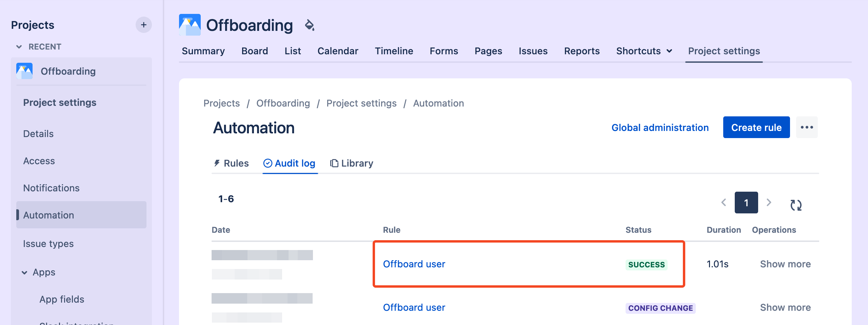Click the 1-6 results count
This screenshot has width=868, height=325.
click(226, 199)
